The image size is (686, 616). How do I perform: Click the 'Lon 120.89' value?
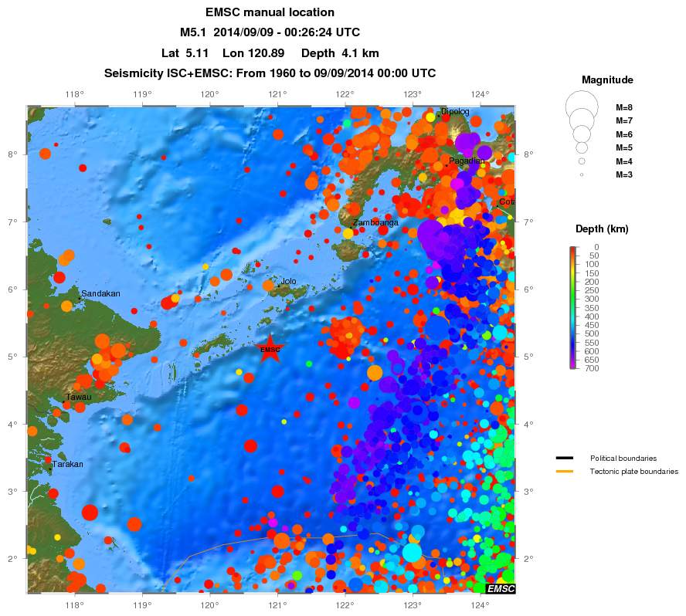pyautogui.click(x=253, y=53)
